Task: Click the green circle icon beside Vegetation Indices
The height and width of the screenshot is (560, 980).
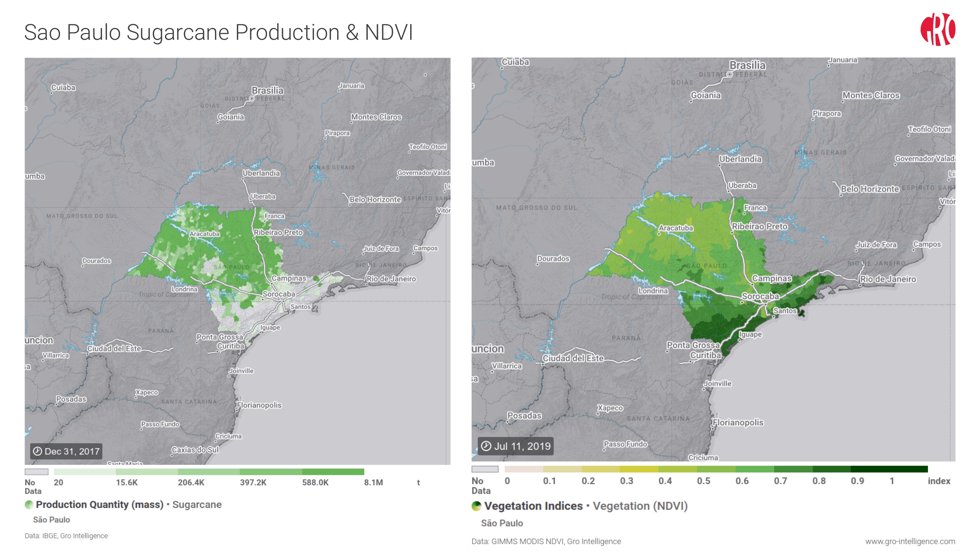Action: point(476,506)
